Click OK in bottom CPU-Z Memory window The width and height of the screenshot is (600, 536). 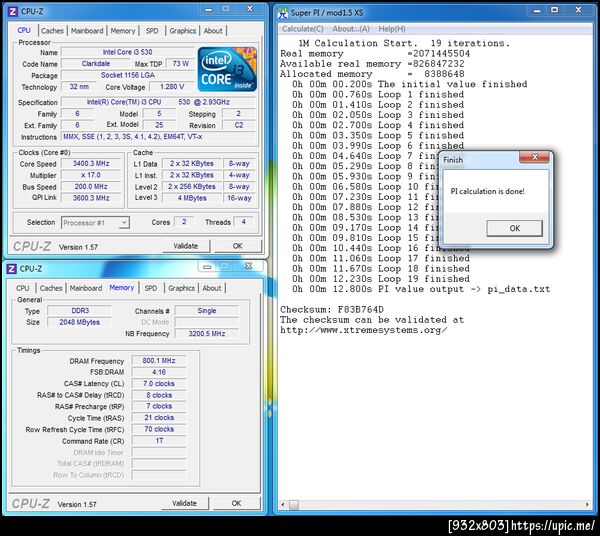pos(236,503)
